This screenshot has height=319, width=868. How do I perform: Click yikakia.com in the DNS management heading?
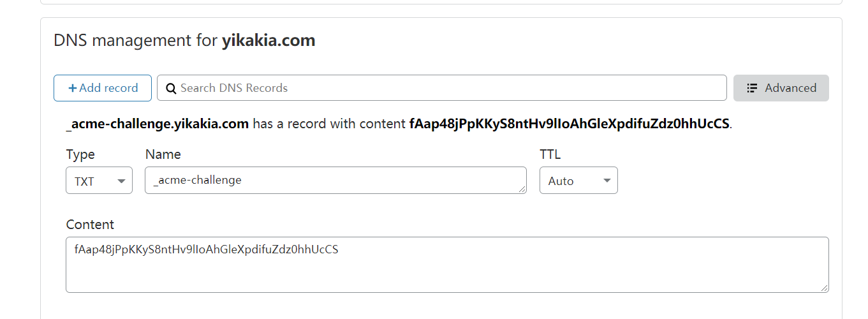(268, 41)
